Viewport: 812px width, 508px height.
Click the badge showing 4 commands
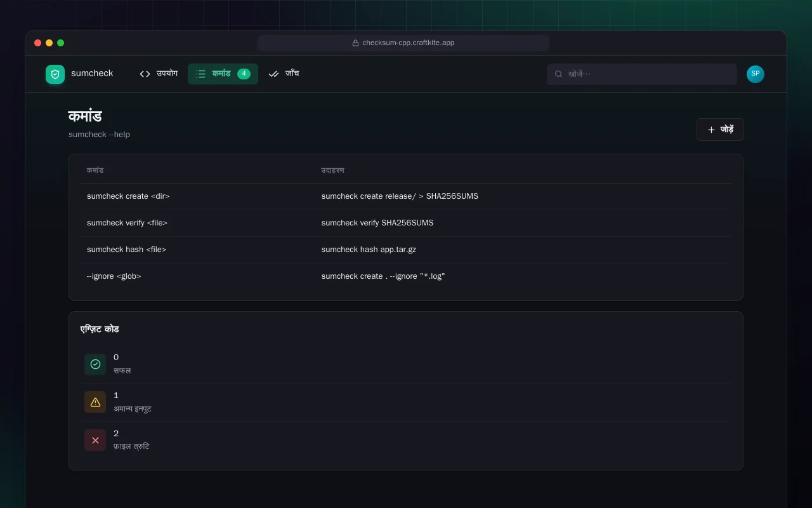click(244, 74)
